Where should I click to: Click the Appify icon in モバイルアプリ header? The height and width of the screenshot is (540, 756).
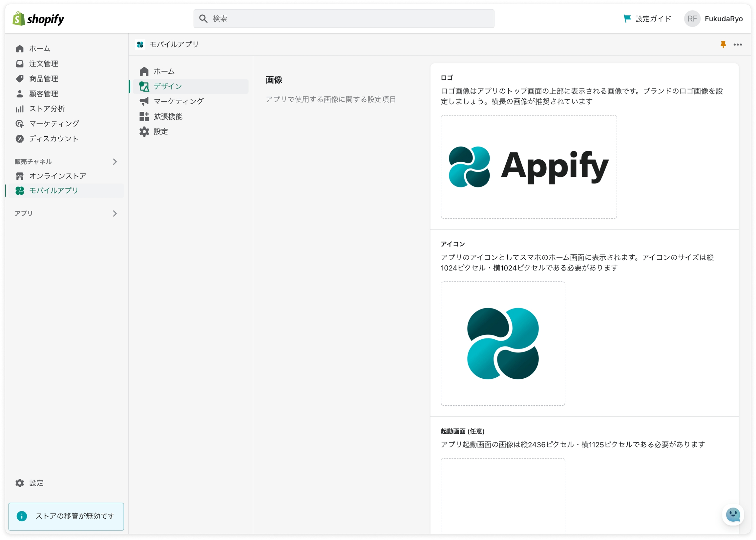140,44
